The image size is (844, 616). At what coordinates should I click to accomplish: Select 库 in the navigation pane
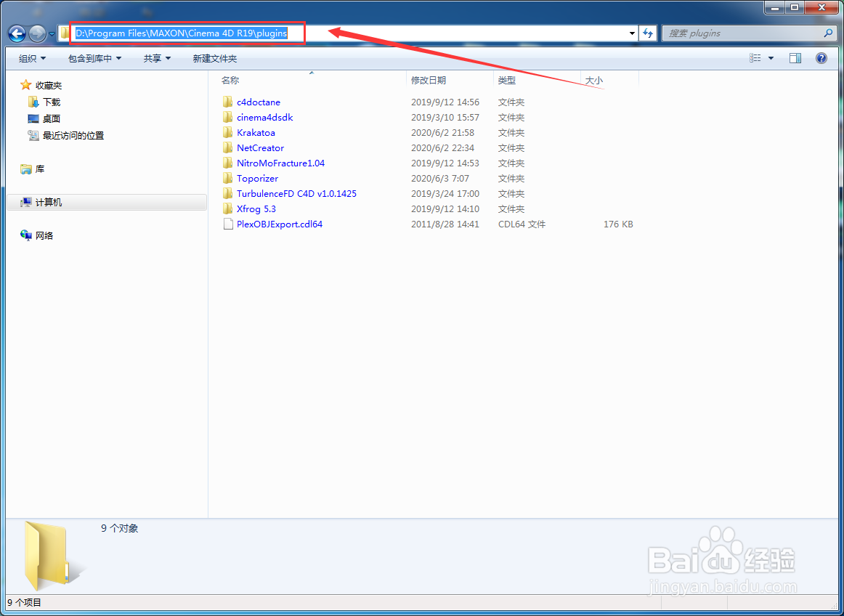tap(40, 169)
